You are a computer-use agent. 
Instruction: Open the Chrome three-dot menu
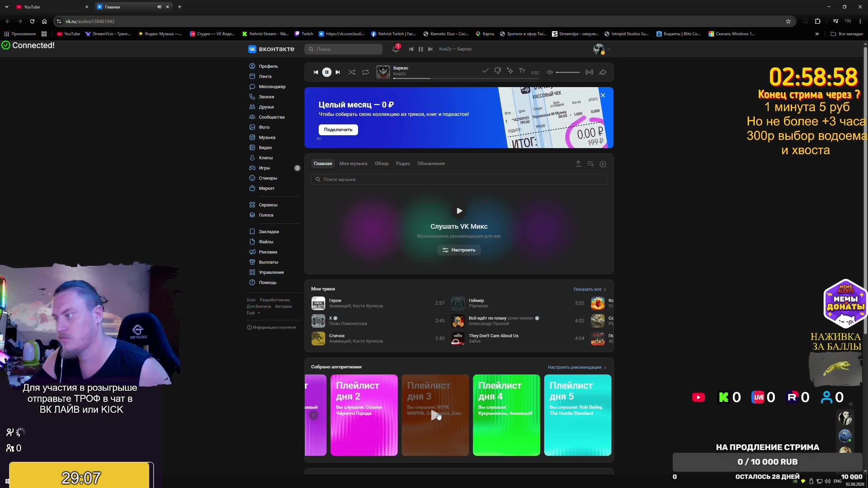click(x=860, y=21)
